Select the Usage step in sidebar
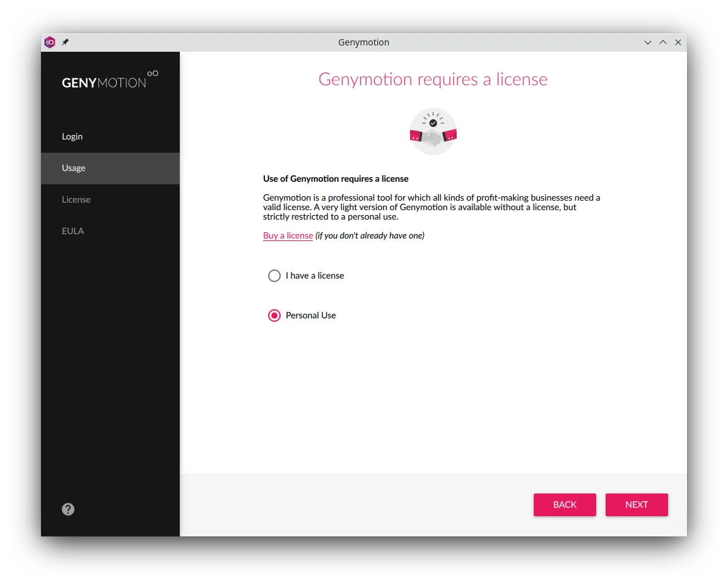The image size is (728, 585). 74,168
